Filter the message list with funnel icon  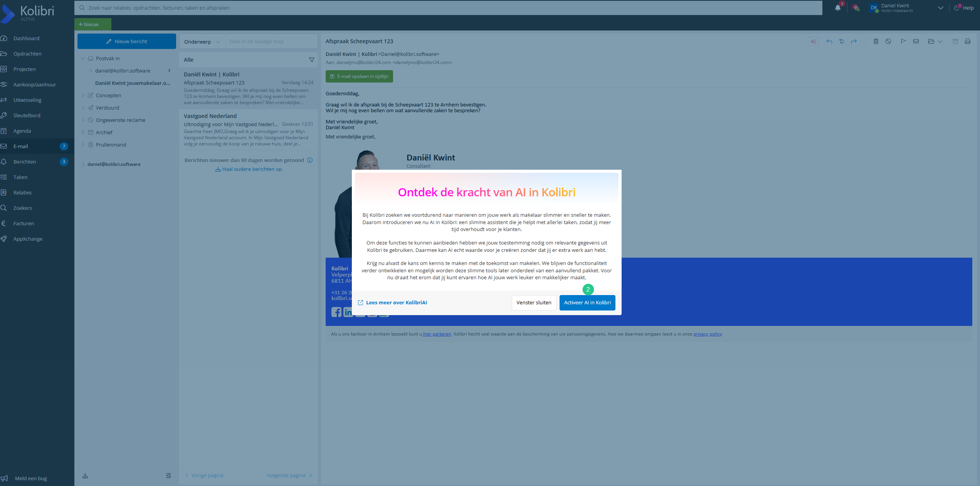[x=312, y=60]
